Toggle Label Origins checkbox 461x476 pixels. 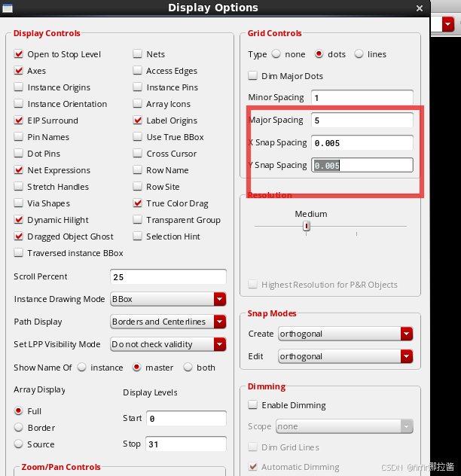[x=138, y=121]
